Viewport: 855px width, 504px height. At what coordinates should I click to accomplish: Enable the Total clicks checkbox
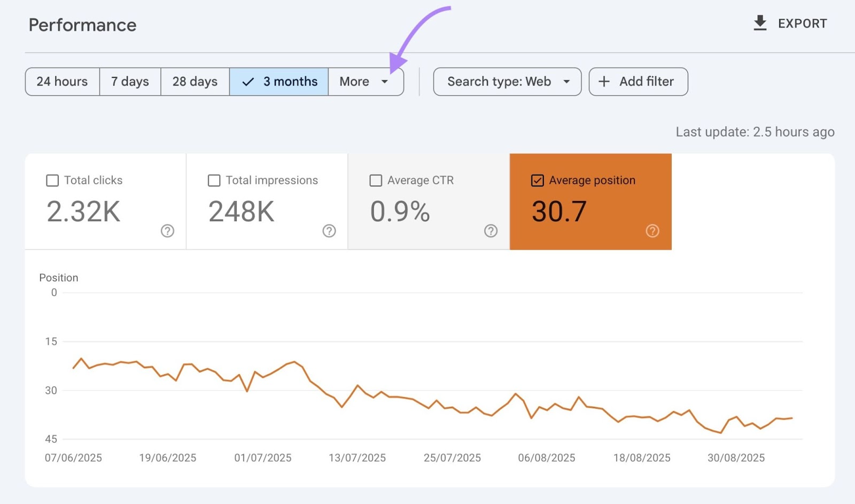tap(52, 181)
